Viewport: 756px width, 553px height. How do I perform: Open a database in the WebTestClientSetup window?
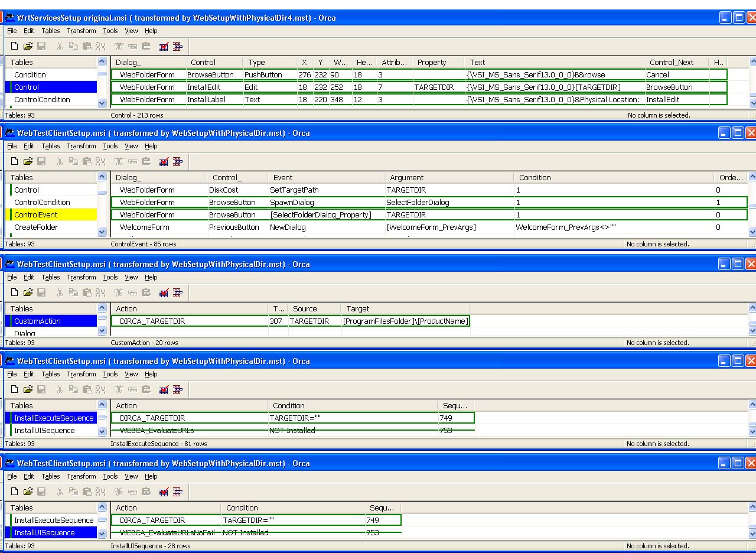[x=28, y=161]
